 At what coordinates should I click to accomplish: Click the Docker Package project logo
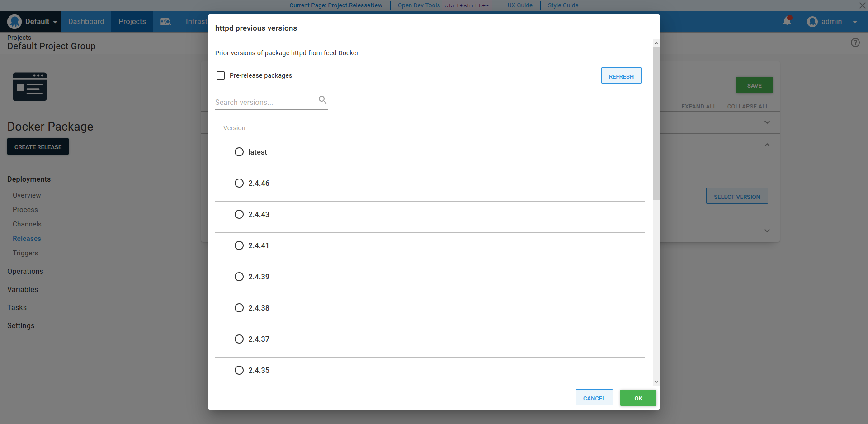click(30, 87)
